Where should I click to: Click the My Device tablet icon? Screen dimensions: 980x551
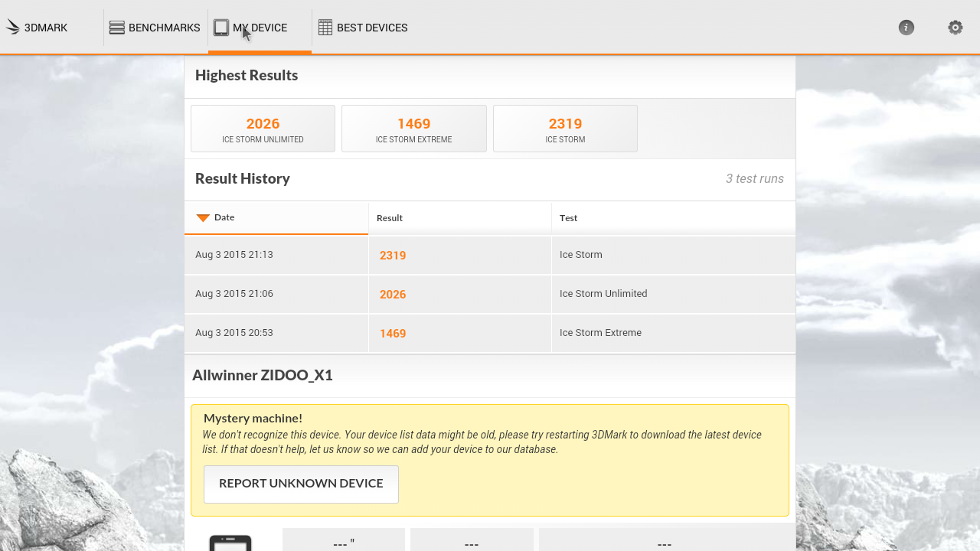click(221, 28)
